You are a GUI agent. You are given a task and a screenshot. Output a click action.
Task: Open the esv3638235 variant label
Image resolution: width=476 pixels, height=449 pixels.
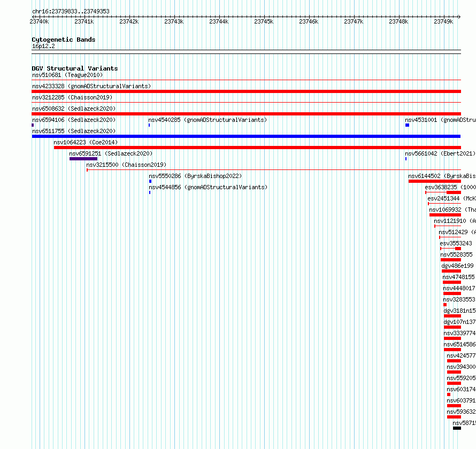pos(450,187)
